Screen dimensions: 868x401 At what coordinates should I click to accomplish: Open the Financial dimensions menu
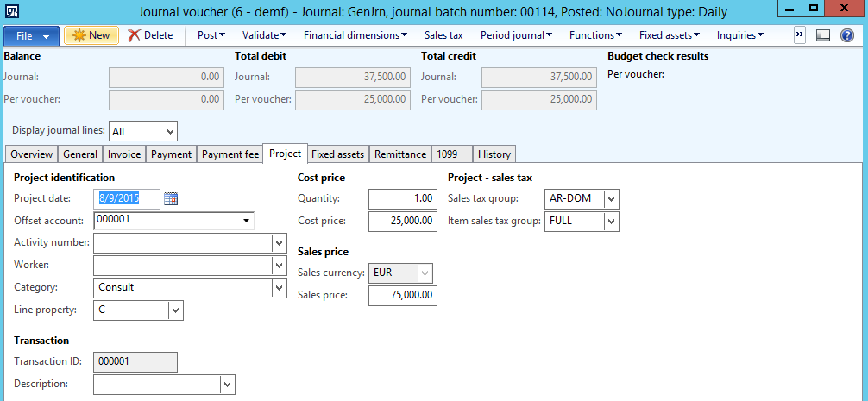(355, 35)
